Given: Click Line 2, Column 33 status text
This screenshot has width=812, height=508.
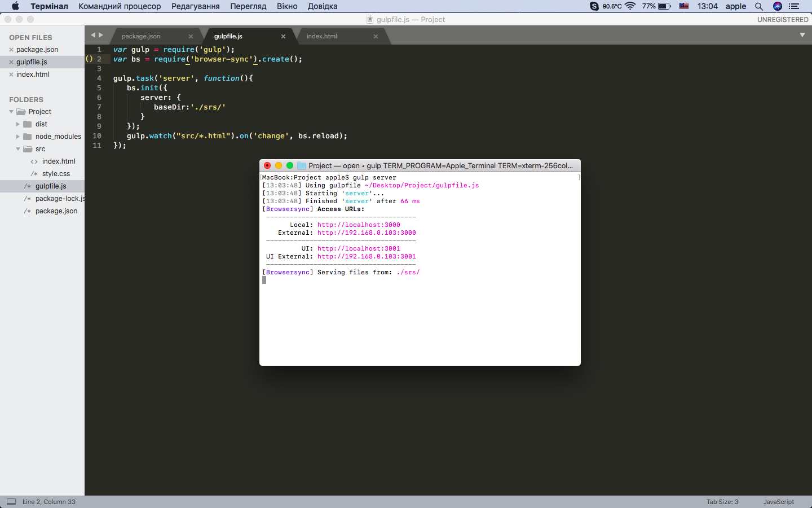Looking at the screenshot, I should 49,502.
